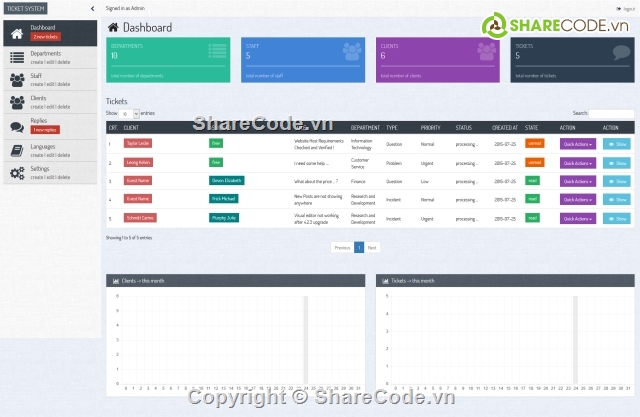Open Replies via the chat bubbles icon
Viewport: 640px width, 417px height.
click(x=16, y=125)
